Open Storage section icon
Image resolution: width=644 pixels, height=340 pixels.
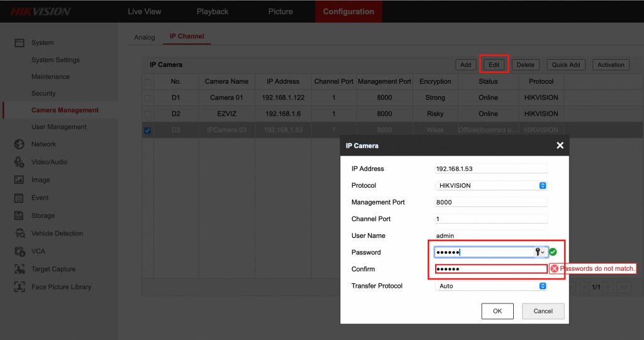[x=19, y=215]
